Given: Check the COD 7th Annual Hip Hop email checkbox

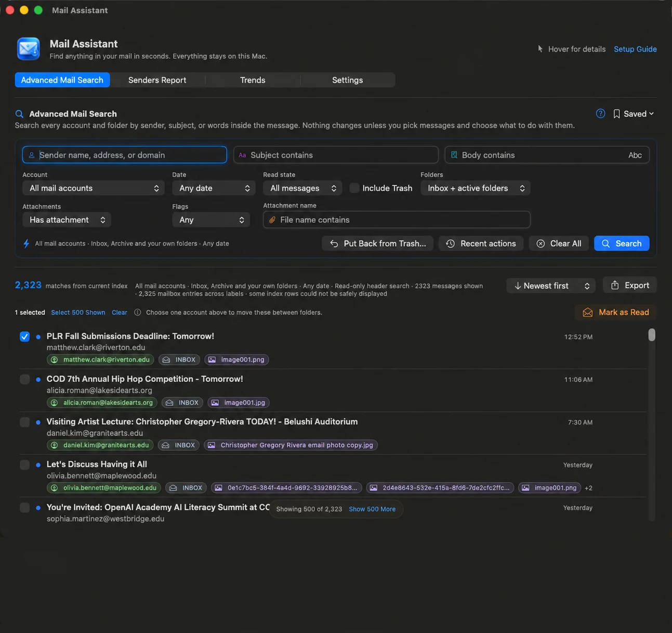Looking at the screenshot, I should point(24,379).
